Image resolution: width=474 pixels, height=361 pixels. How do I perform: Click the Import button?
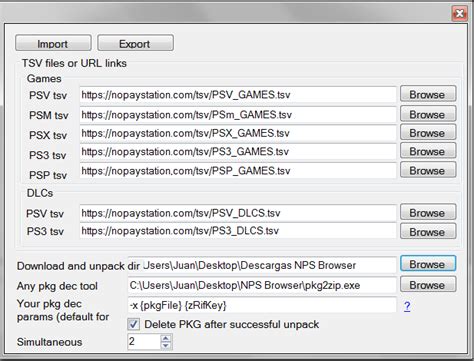coord(53,43)
